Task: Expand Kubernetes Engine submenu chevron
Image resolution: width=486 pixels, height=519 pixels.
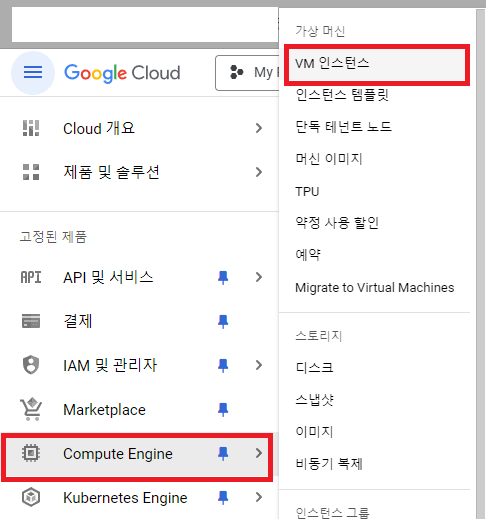Action: [x=259, y=497]
